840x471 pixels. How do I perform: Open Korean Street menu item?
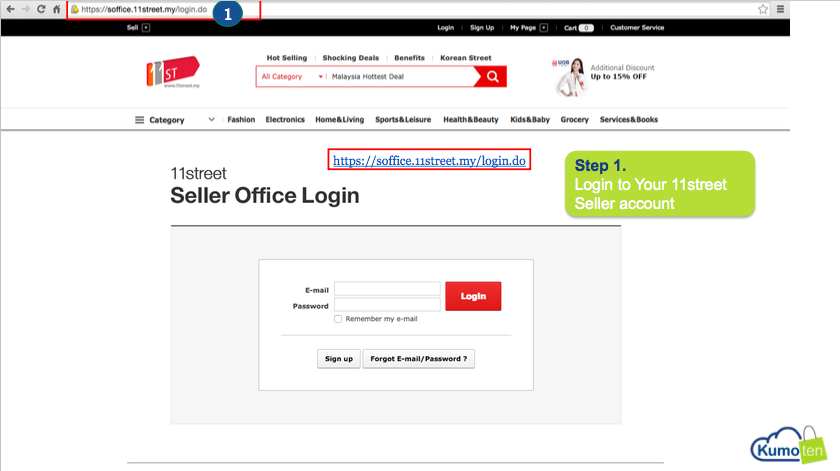coord(466,58)
